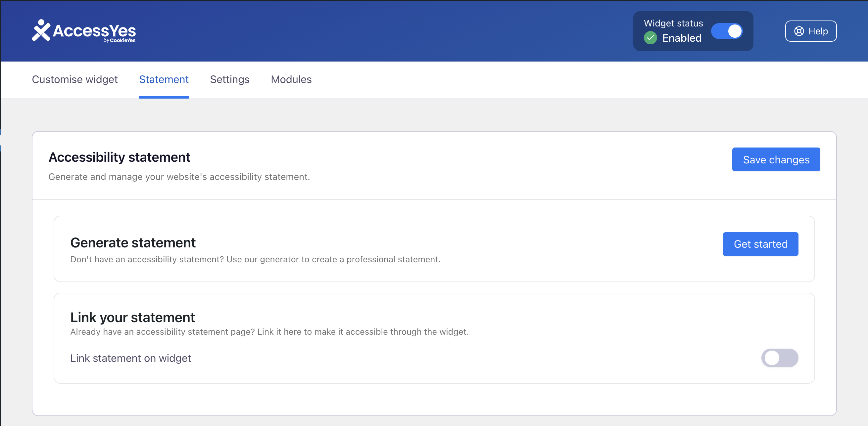Screen dimensions: 868x426
Task: Enable Link statement on widget
Action: tap(780, 358)
